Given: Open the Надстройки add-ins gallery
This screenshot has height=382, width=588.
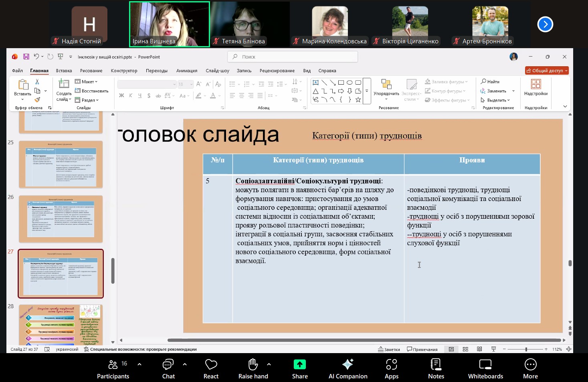Looking at the screenshot, I should coord(536,87).
